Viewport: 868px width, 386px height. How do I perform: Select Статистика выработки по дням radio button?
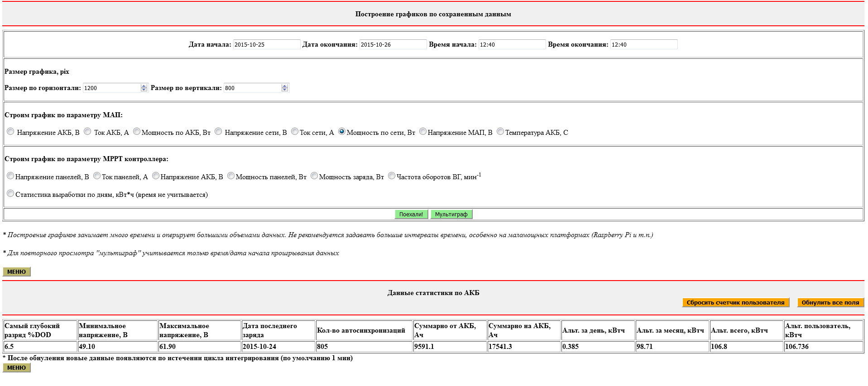pos(10,194)
